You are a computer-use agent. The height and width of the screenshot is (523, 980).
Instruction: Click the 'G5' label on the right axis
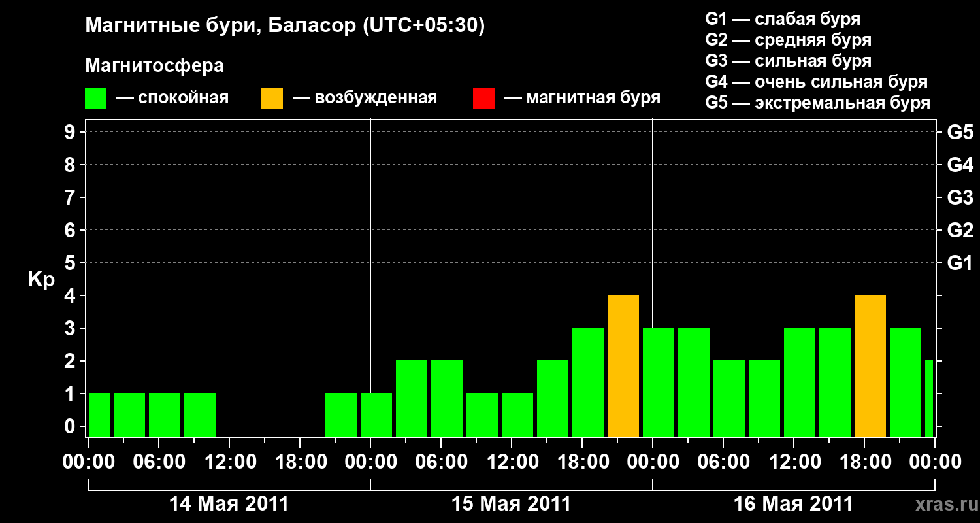[960, 132]
